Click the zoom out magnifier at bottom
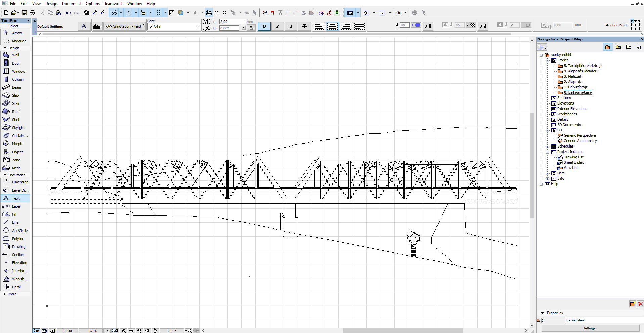Image resolution: width=644 pixels, height=333 pixels. [x=131, y=331]
